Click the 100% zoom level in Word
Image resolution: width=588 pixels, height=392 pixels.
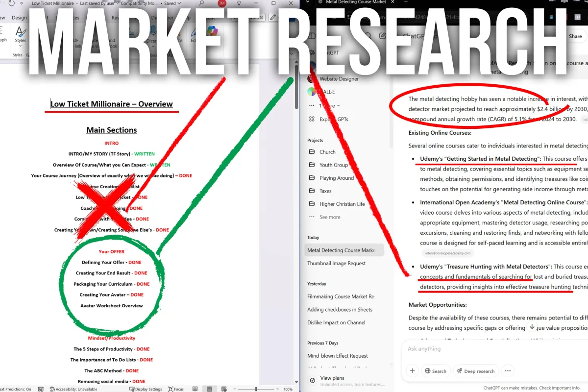[x=288, y=389]
